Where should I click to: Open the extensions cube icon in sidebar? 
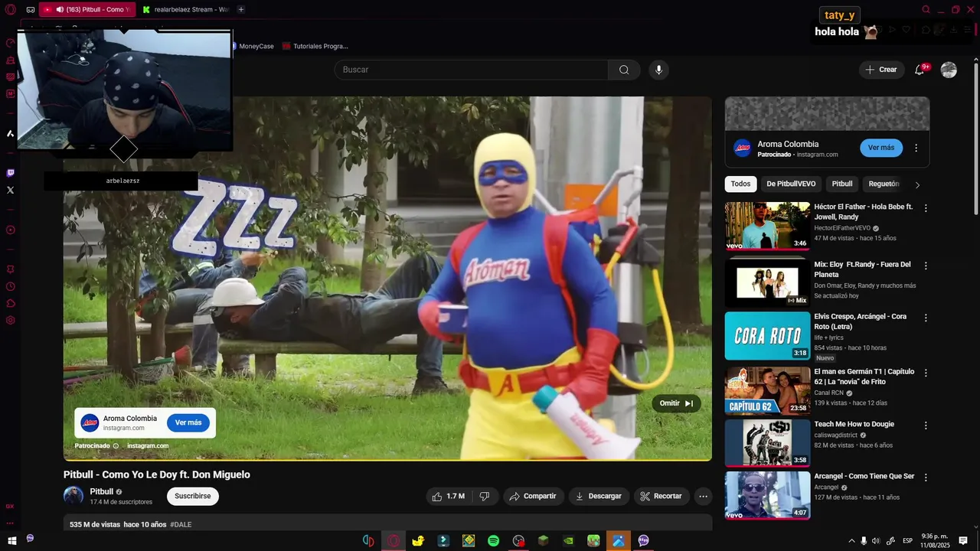click(x=10, y=303)
